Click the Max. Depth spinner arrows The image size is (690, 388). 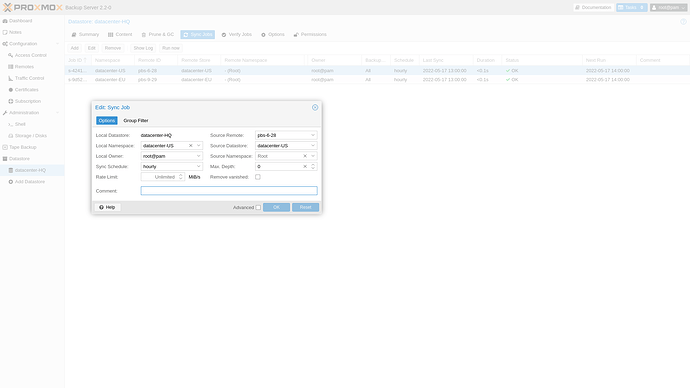[x=313, y=167]
